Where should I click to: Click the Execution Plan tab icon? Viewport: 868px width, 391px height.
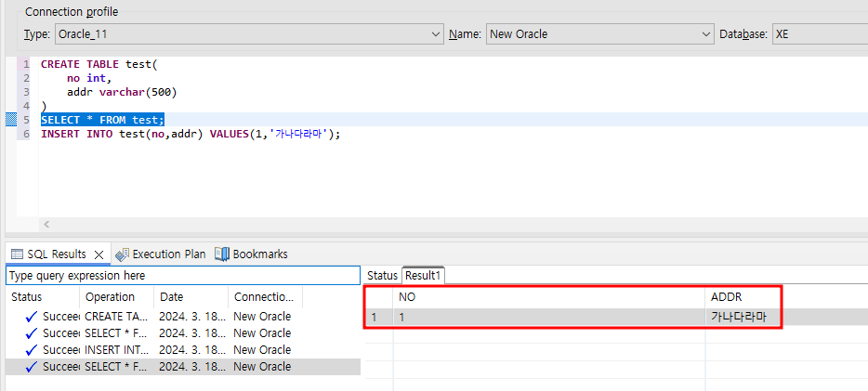123,254
